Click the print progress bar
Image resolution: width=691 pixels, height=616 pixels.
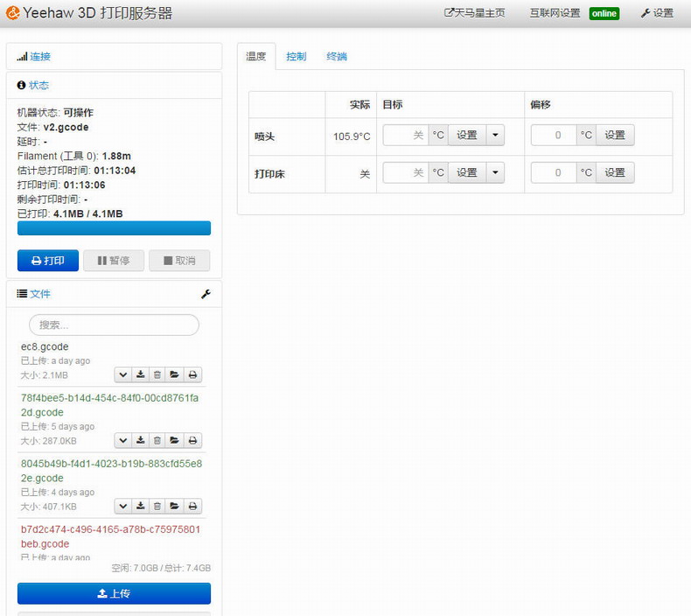[x=114, y=228]
